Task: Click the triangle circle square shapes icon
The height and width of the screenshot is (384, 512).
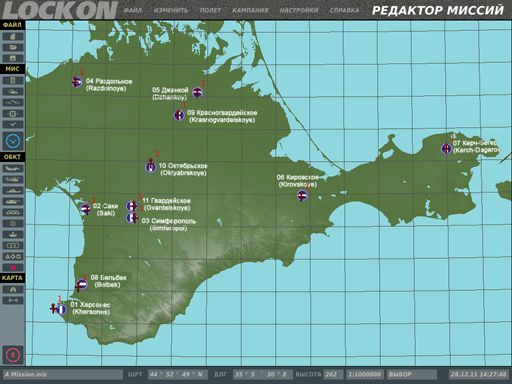Action: tap(13, 256)
